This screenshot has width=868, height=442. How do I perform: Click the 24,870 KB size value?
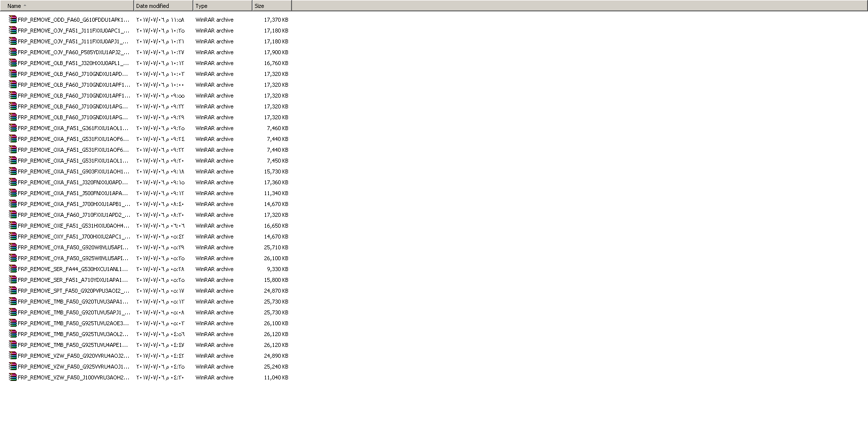pyautogui.click(x=276, y=291)
